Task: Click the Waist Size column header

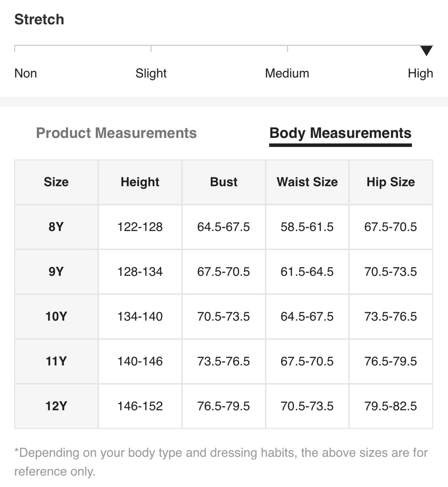Action: pos(307,182)
